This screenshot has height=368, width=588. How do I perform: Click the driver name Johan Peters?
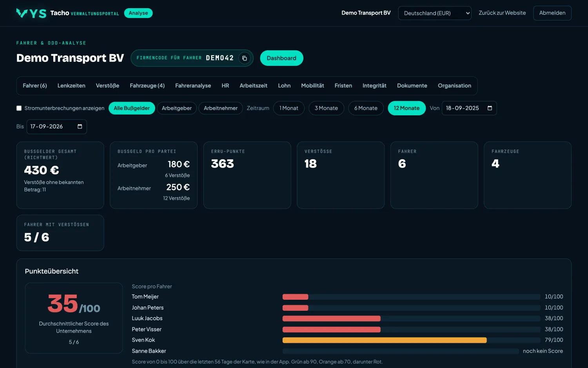click(x=148, y=308)
